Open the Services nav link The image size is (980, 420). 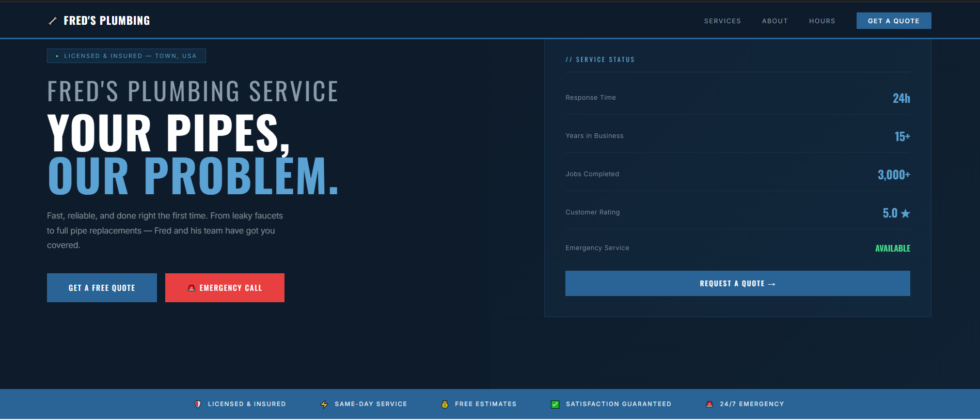(722, 21)
